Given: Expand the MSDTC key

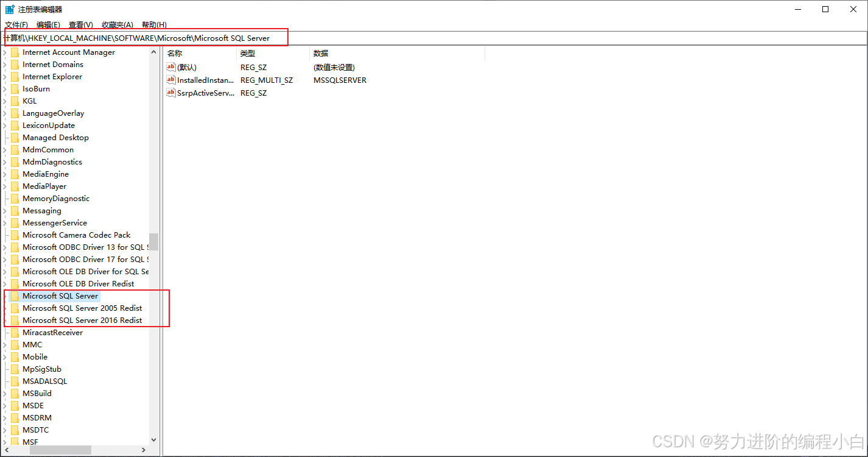Looking at the screenshot, I should 5,430.
